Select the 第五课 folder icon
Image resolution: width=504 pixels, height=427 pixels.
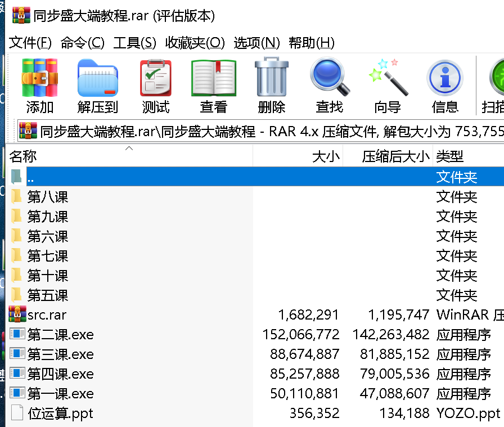(x=16, y=295)
